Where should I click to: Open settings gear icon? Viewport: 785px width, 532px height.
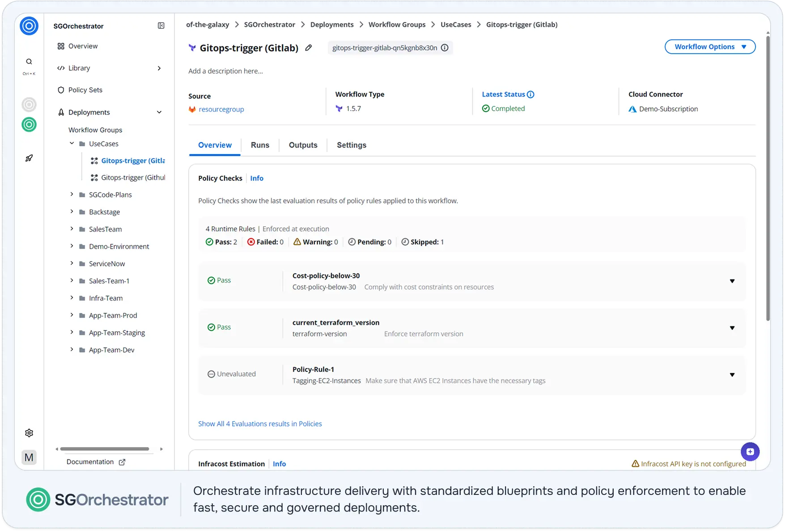pyautogui.click(x=29, y=433)
